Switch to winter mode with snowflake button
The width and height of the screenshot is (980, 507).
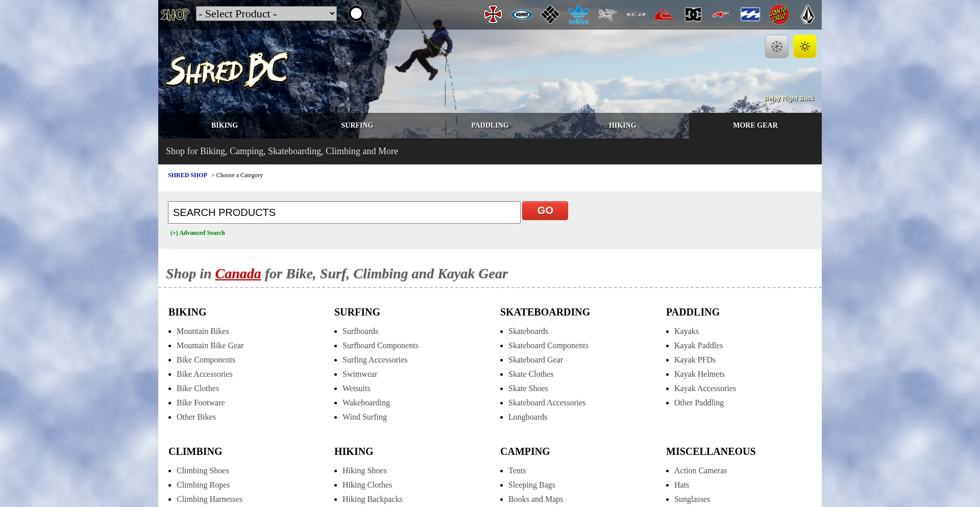[x=776, y=46]
